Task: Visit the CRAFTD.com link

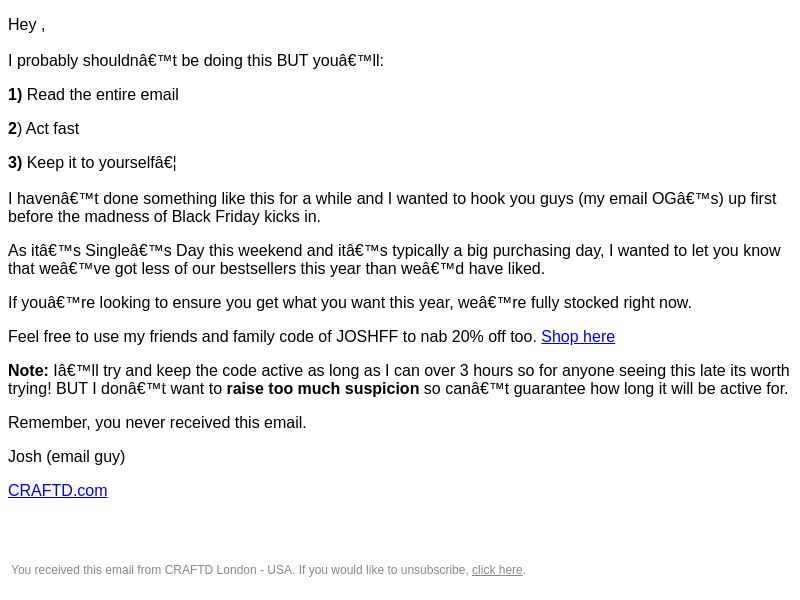Action: [x=58, y=490]
